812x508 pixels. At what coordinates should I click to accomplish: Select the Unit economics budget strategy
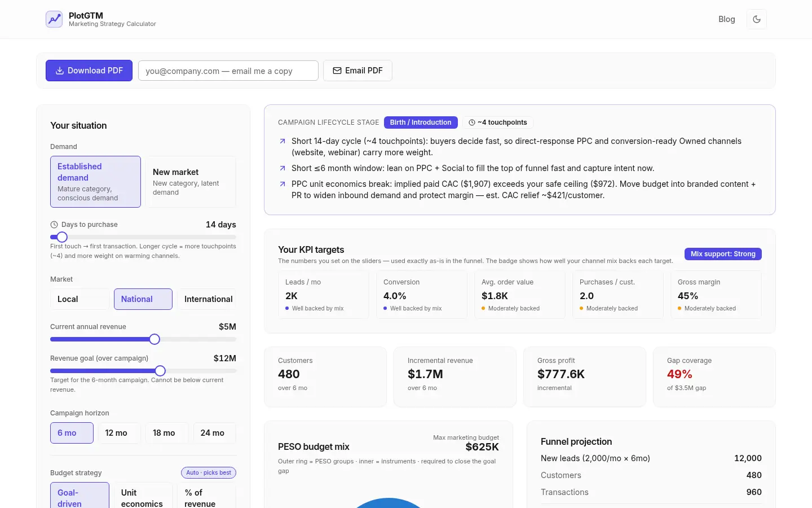pyautogui.click(x=143, y=496)
